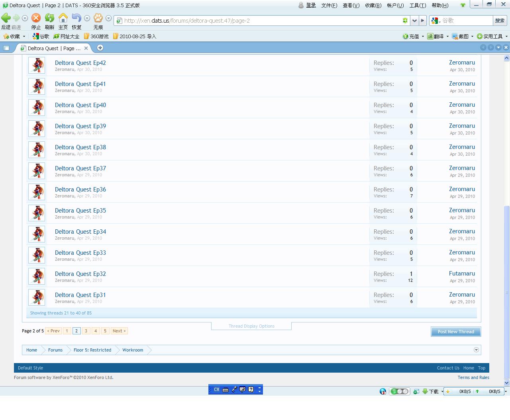
Task: Click the address bar go arrow
Action: [x=422, y=21]
